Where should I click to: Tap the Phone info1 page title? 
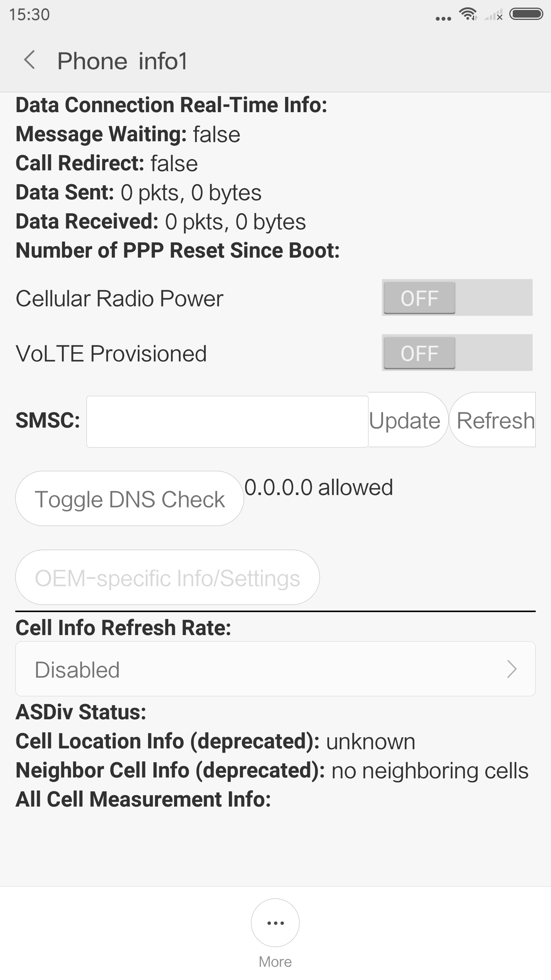pos(122,61)
